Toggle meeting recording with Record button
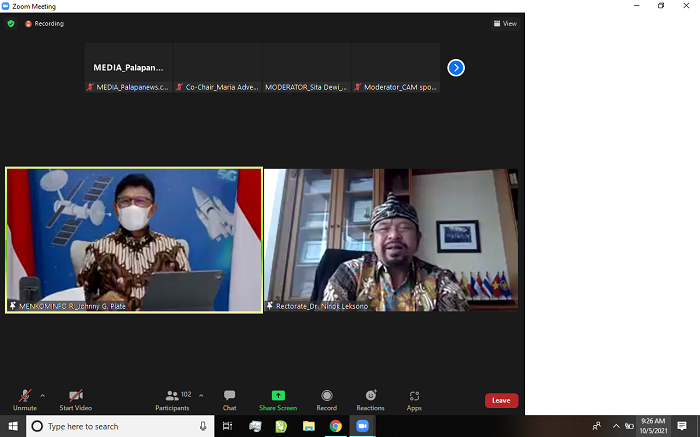 pyautogui.click(x=326, y=399)
